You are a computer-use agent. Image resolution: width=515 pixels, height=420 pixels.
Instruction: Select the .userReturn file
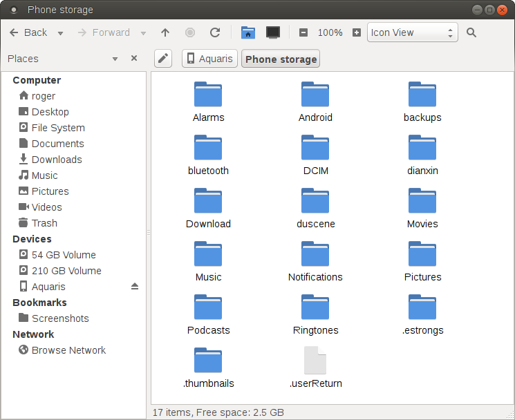(315, 367)
